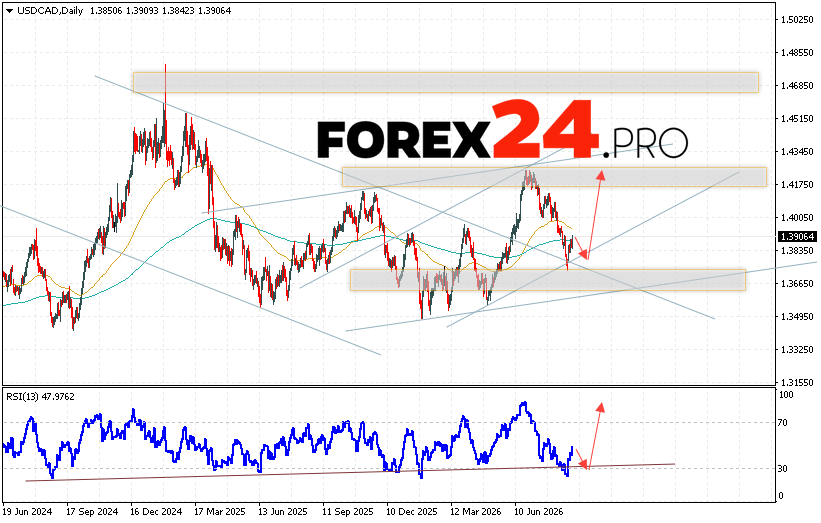
Task: Select the 11 Sep 2025 date label
Action: point(348,511)
